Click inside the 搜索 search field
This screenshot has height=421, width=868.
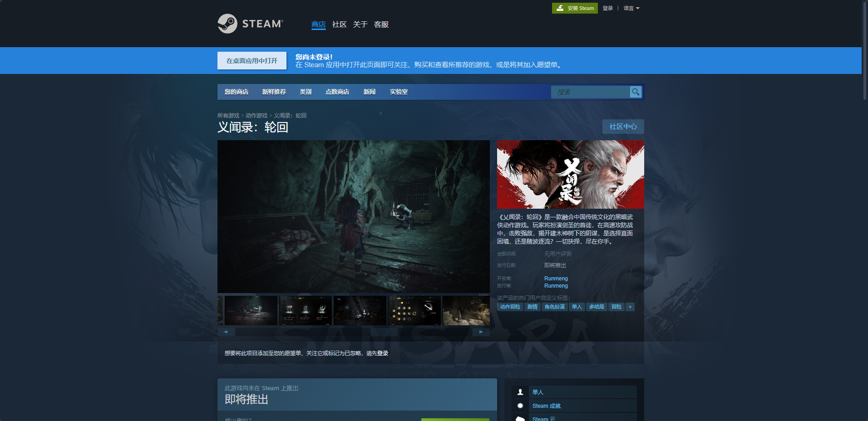pos(590,92)
